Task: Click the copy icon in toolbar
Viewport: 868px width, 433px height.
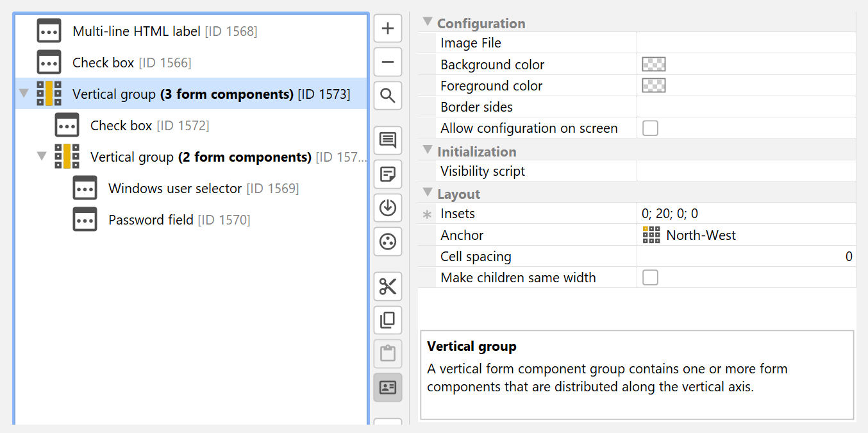Action: point(388,319)
